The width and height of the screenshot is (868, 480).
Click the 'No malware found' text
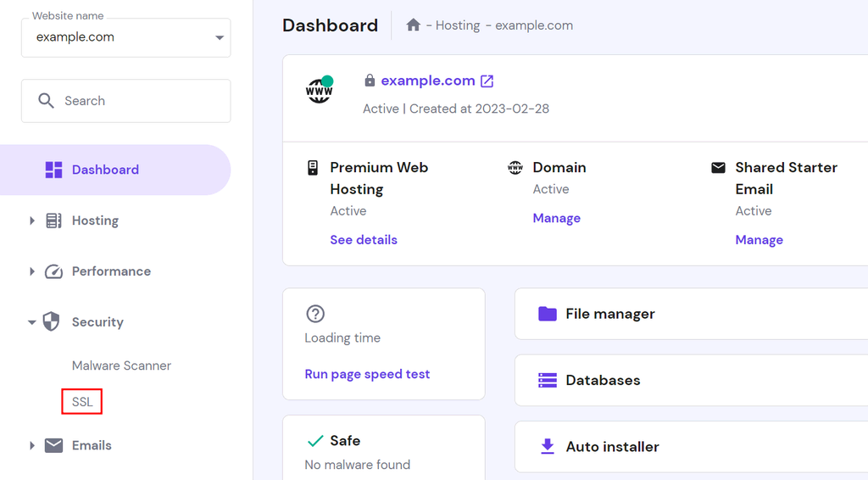click(x=357, y=465)
